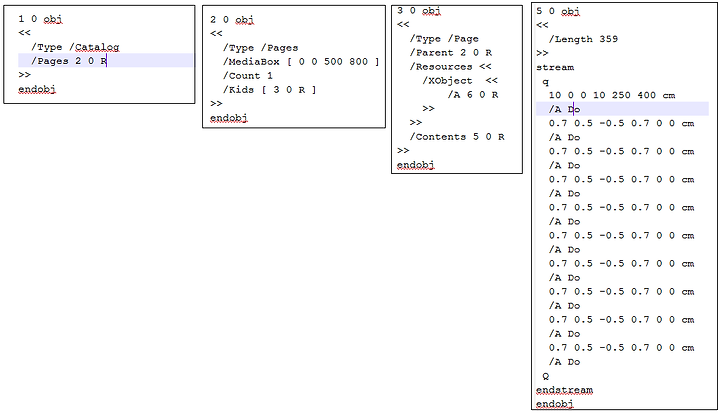Click the "5 0 obj" header line

[x=558, y=11]
